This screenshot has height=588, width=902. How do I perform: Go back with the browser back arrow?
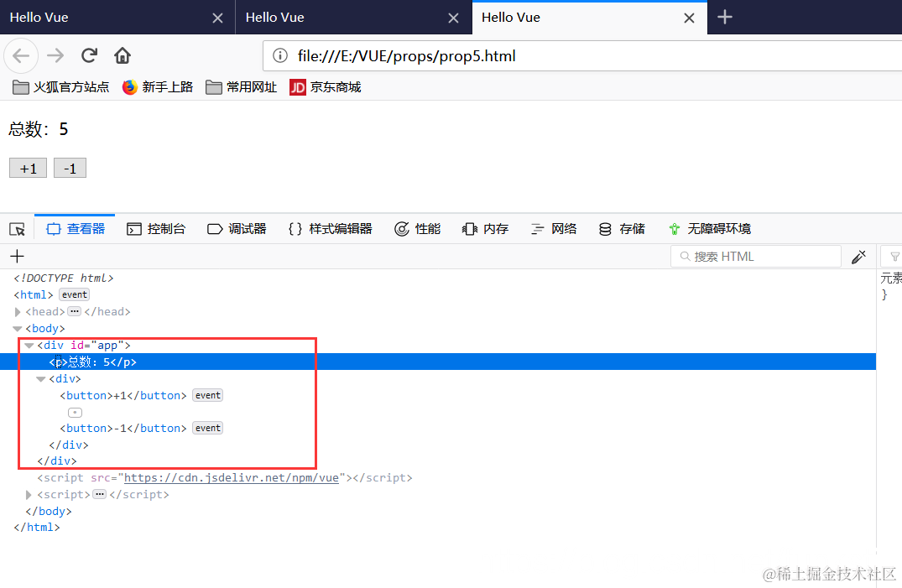(21, 56)
